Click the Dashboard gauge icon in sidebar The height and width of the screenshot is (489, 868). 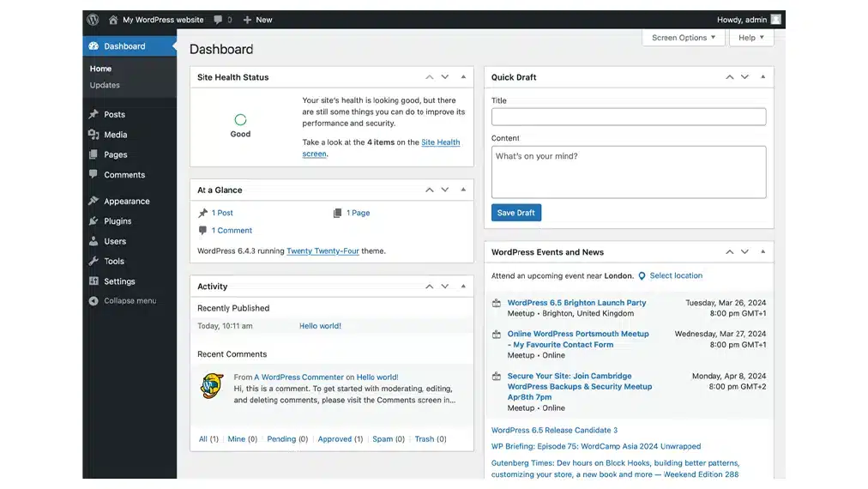coord(93,46)
